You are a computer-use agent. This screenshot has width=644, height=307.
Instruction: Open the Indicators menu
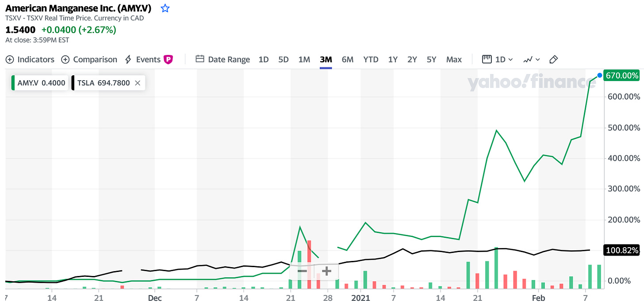point(30,59)
